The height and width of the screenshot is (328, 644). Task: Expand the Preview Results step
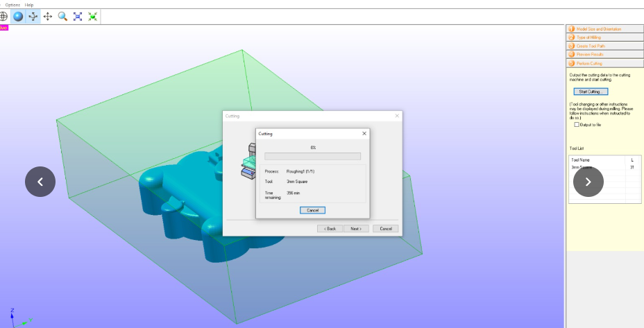(605, 54)
